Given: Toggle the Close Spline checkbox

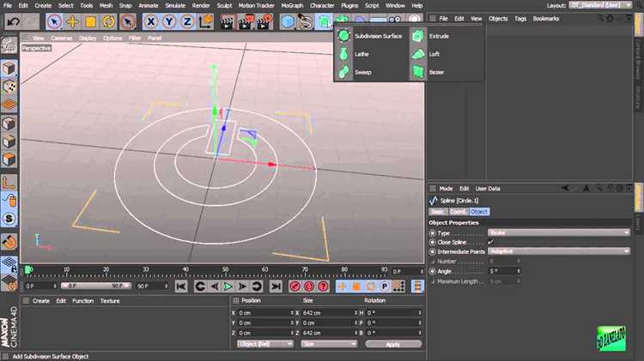Looking at the screenshot, I should pyautogui.click(x=491, y=242).
